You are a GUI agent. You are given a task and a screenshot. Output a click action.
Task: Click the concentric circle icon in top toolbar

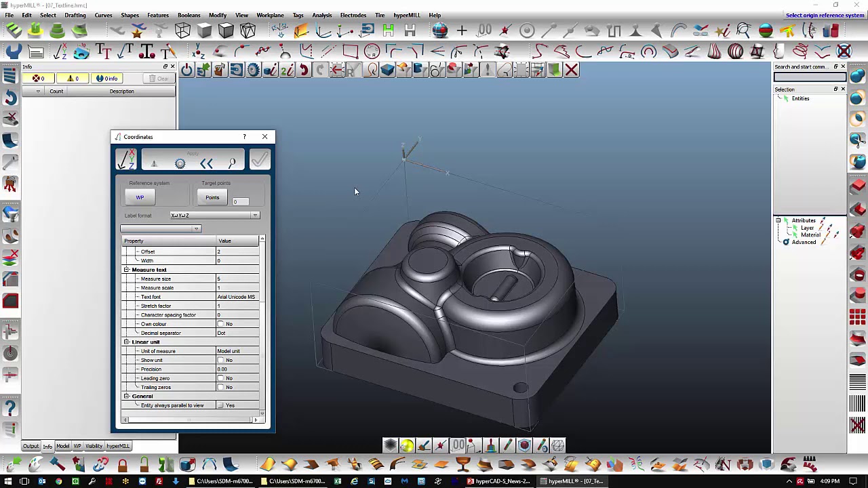[526, 30]
